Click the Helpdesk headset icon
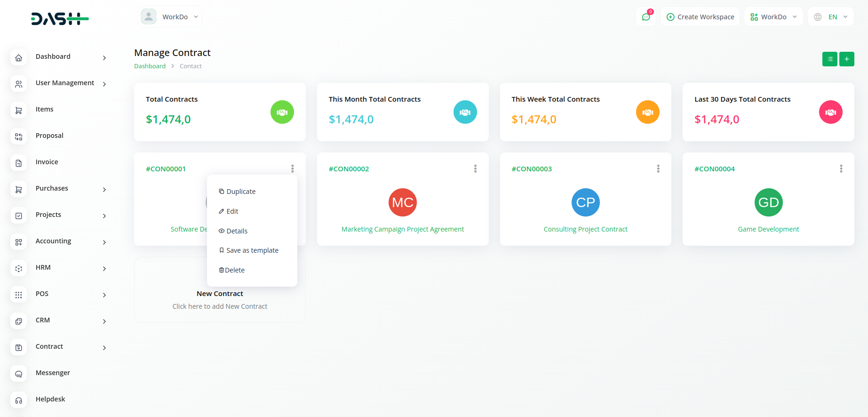 pyautogui.click(x=19, y=400)
